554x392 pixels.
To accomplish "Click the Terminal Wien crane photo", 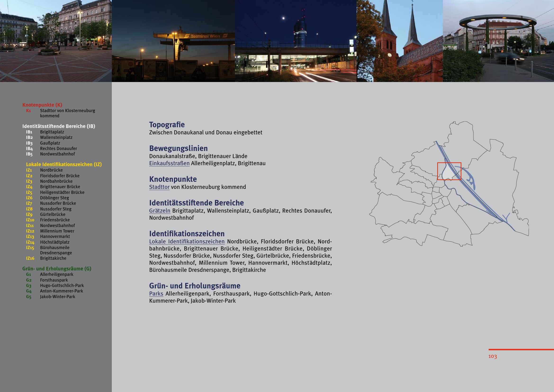I will [173, 41].
